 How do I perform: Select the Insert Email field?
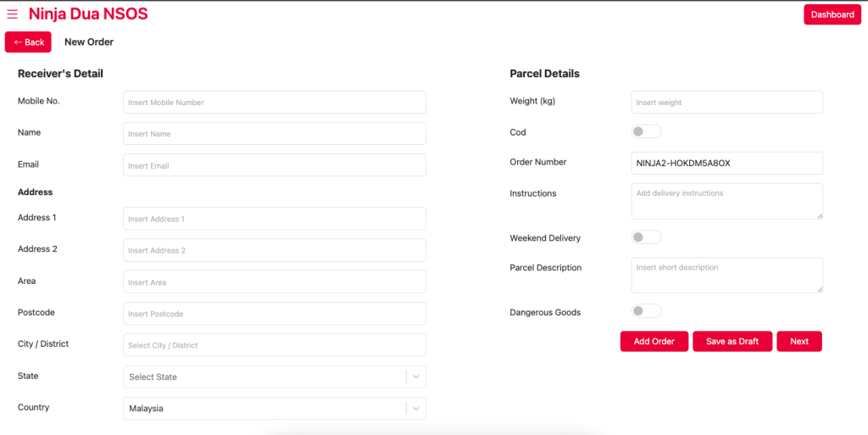(x=275, y=165)
